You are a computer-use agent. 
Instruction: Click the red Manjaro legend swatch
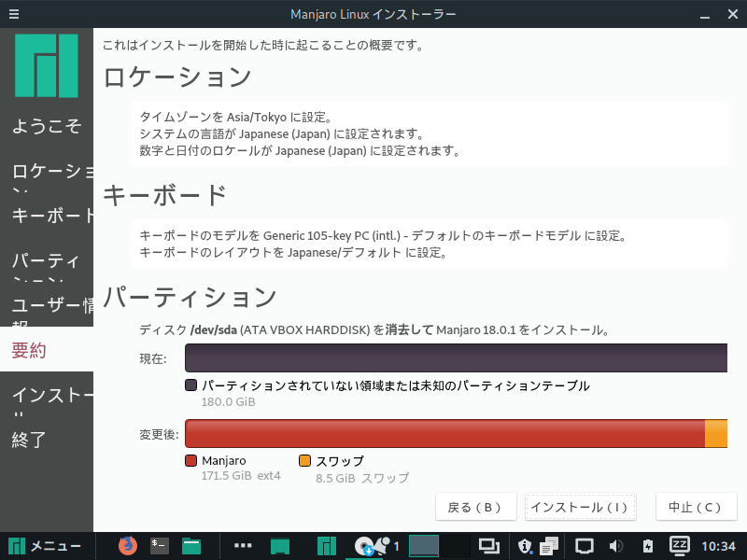pos(191,460)
